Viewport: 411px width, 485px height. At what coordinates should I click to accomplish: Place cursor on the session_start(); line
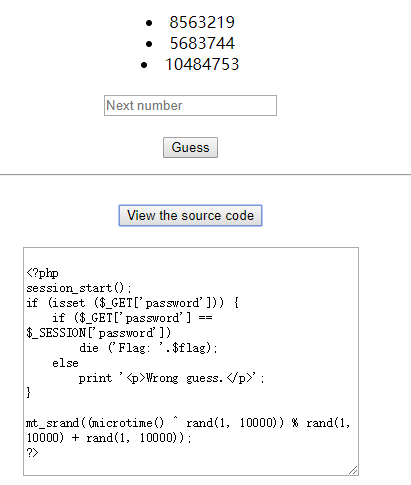(79, 288)
